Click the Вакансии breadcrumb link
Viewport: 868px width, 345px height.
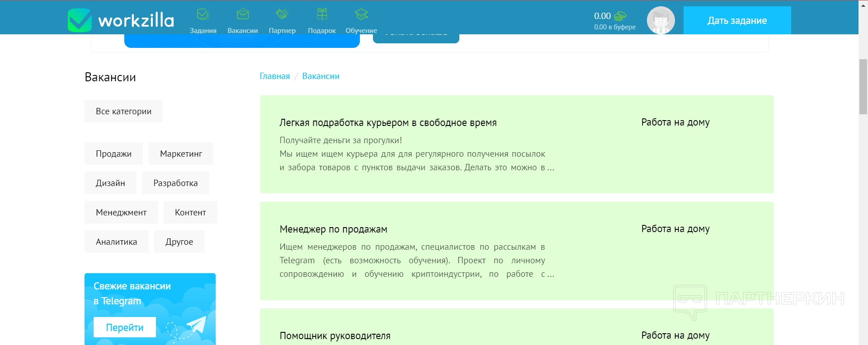tap(321, 76)
